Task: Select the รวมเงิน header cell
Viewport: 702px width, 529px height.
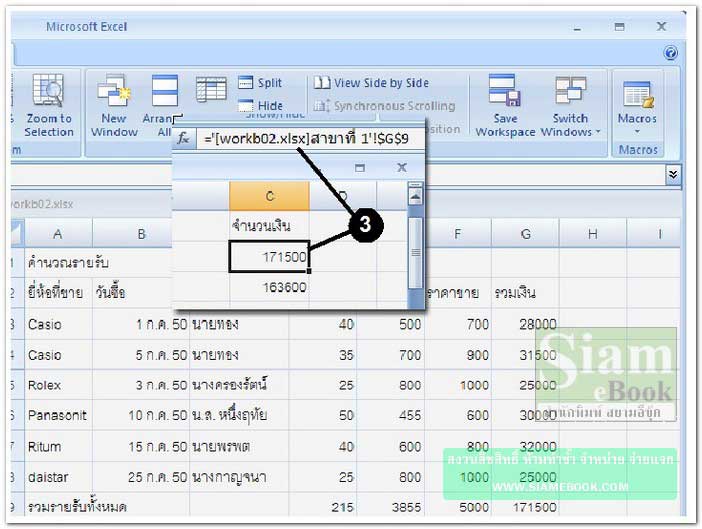Action: click(x=525, y=293)
